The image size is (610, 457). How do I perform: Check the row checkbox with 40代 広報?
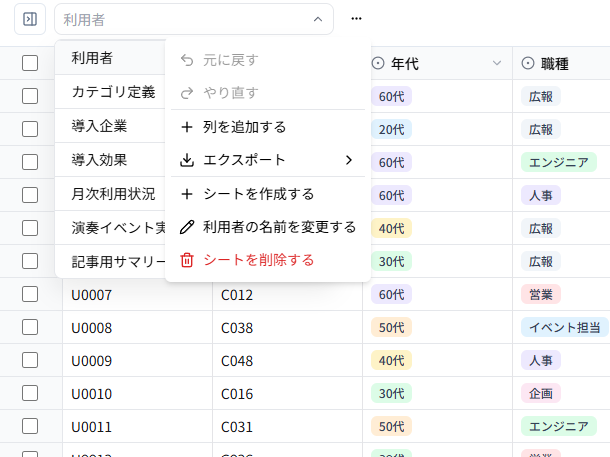(x=30, y=228)
